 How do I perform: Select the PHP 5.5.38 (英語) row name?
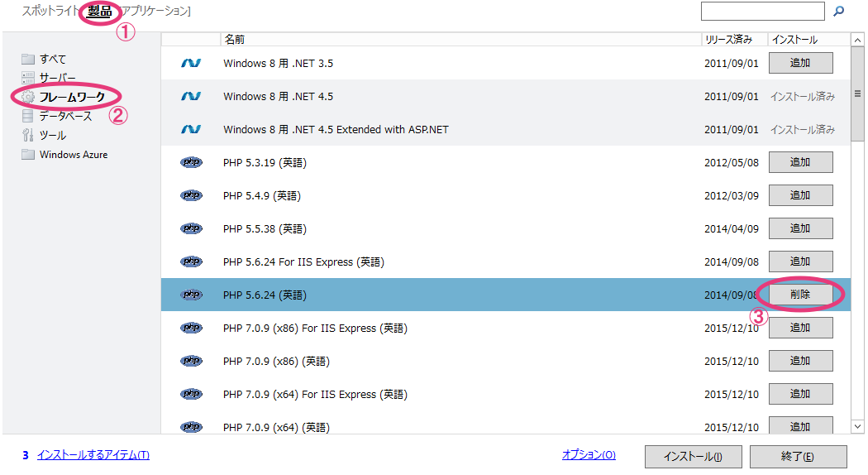point(265,229)
